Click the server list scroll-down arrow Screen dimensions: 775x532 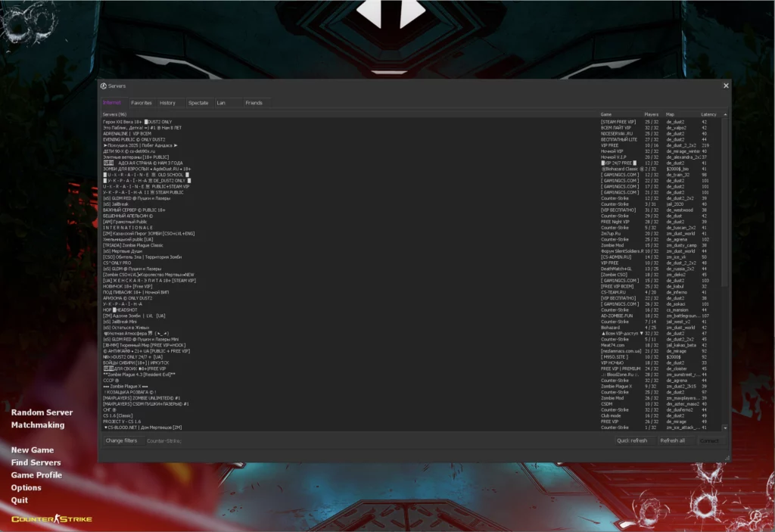coord(725,428)
